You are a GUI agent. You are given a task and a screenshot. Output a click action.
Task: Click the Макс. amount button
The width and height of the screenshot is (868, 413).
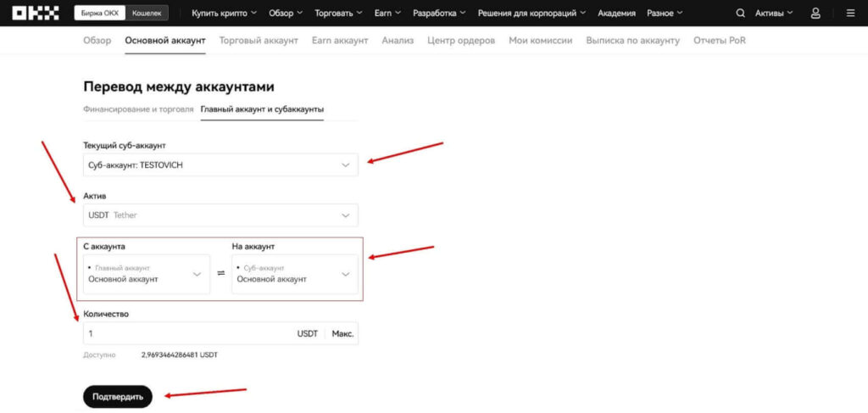point(342,333)
